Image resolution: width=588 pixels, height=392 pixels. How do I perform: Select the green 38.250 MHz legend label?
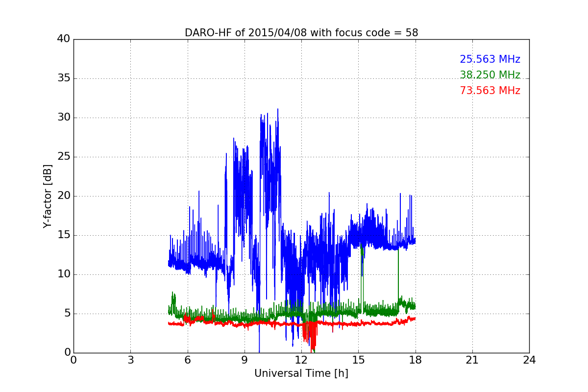tap(490, 75)
